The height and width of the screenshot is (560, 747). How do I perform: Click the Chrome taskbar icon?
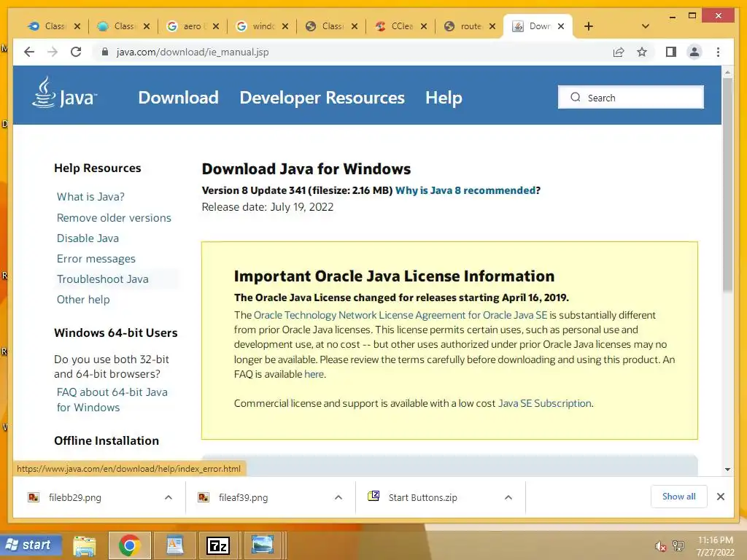coord(130,545)
